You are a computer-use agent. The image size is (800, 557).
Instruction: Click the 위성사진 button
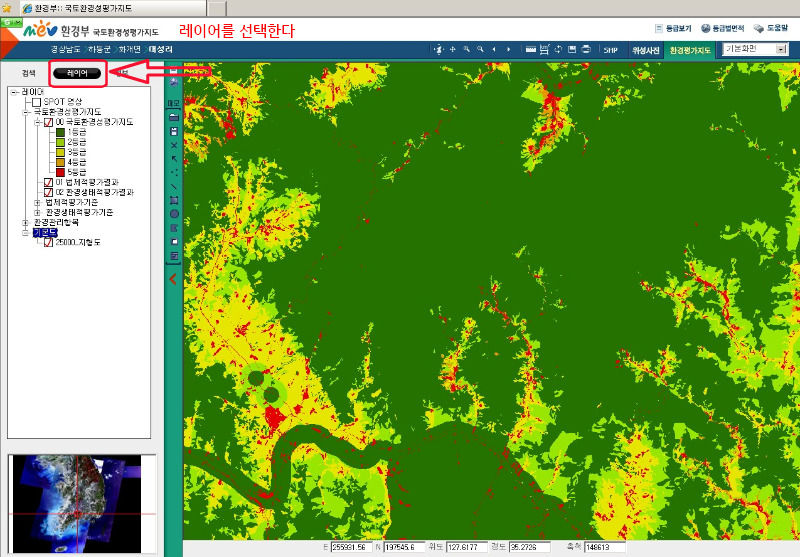[x=645, y=49]
